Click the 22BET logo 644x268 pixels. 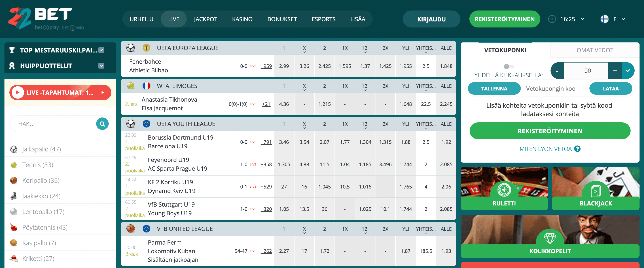coord(46,19)
